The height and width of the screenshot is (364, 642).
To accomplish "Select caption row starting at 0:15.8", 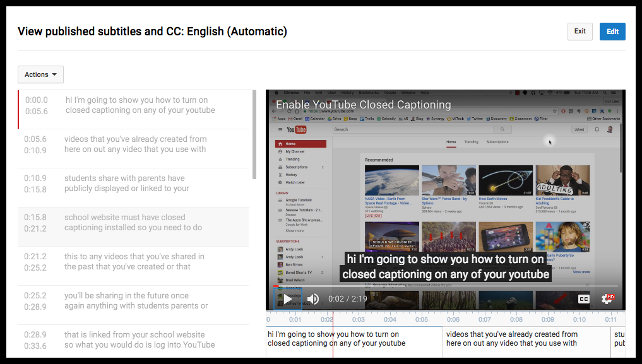I will 133,226.
